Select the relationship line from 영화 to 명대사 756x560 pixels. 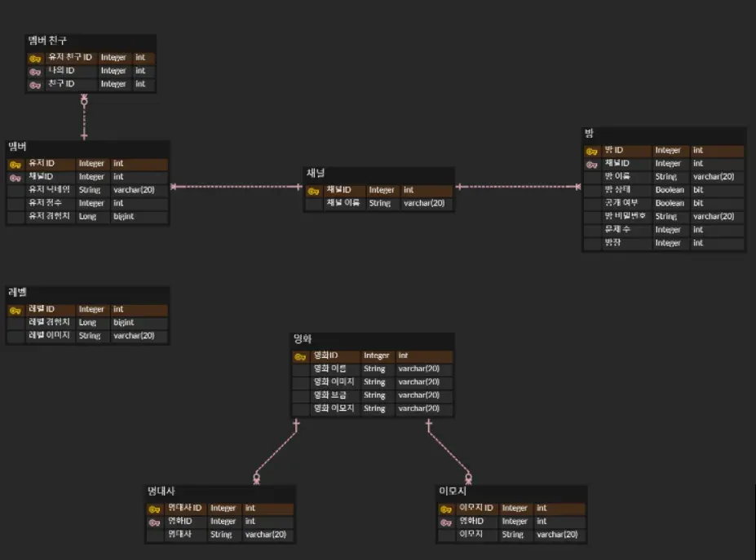click(x=276, y=452)
